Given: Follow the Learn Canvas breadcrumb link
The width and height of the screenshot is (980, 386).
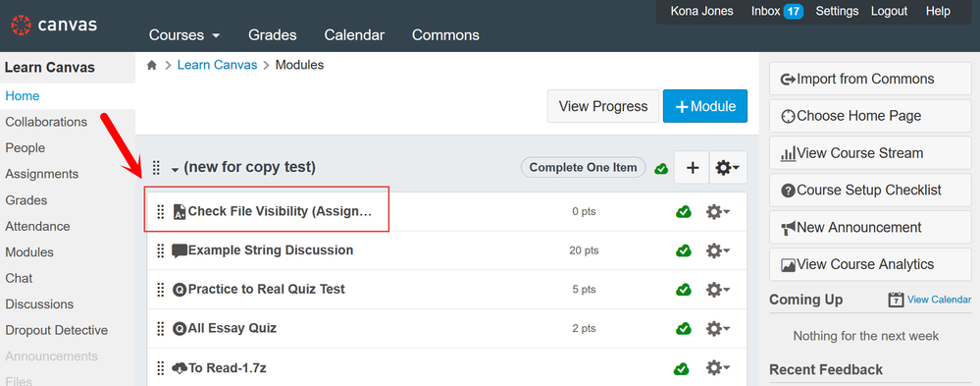Looking at the screenshot, I should click(217, 65).
